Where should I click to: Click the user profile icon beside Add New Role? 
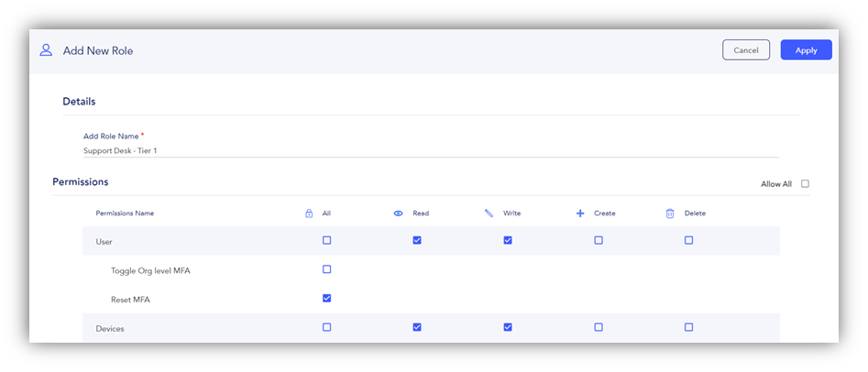pos(46,50)
